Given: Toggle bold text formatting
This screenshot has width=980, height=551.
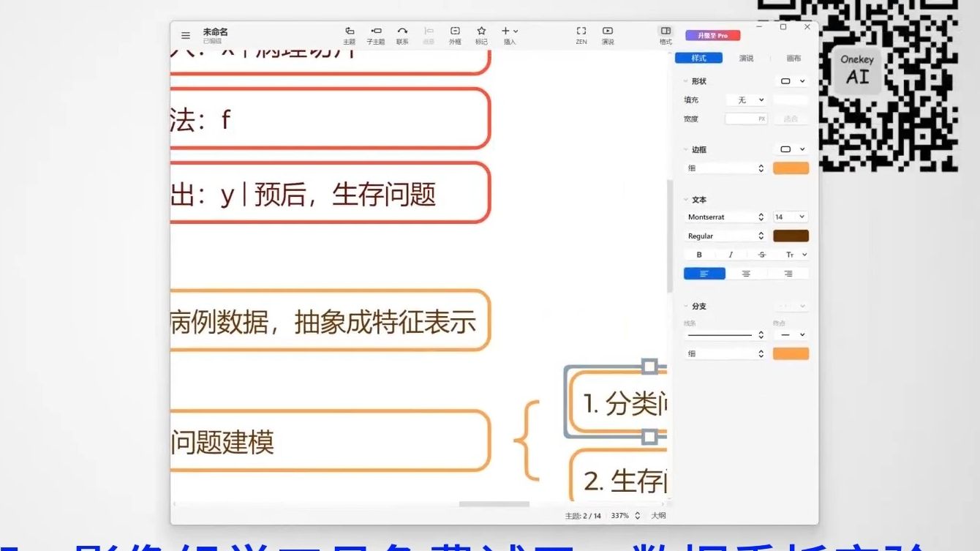Looking at the screenshot, I should pyautogui.click(x=699, y=254).
